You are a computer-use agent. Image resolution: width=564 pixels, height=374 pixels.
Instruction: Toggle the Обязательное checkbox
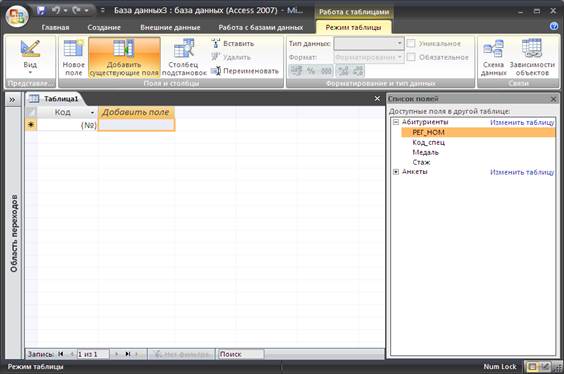coord(411,57)
